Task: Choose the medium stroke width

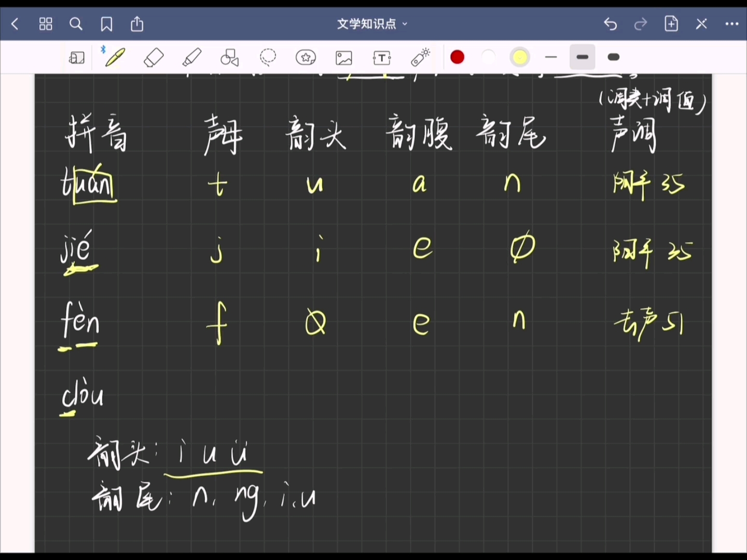Action: pyautogui.click(x=582, y=57)
